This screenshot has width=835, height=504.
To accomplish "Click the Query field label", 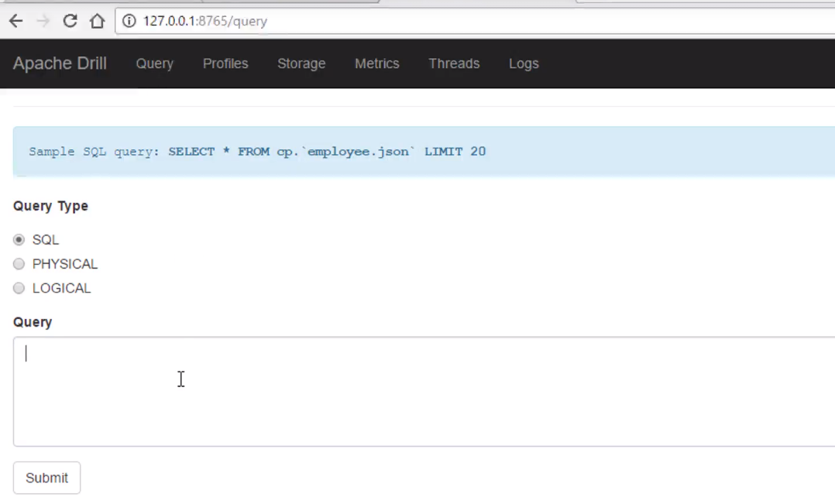I will [33, 322].
